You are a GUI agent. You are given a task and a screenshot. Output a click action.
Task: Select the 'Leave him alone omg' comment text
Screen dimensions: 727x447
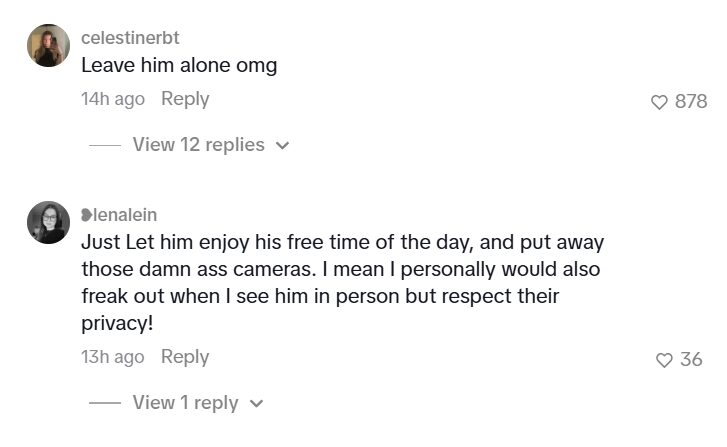click(x=179, y=65)
